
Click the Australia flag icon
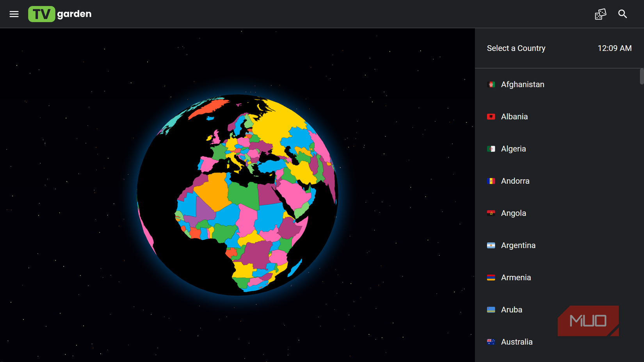491,342
